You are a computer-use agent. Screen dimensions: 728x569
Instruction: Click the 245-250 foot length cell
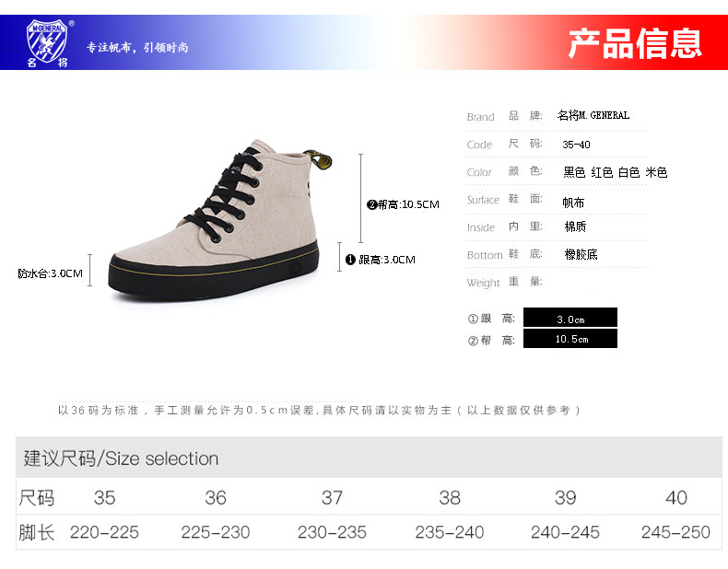(x=675, y=532)
